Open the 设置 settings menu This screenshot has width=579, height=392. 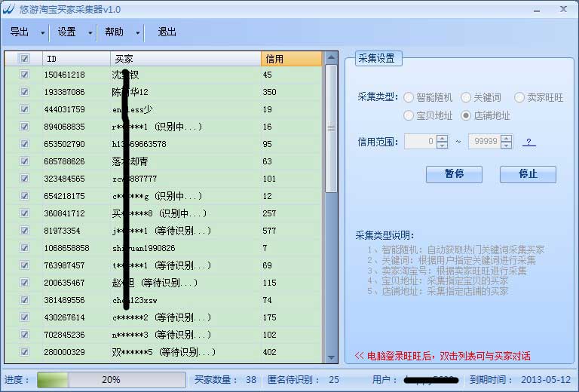(66, 32)
